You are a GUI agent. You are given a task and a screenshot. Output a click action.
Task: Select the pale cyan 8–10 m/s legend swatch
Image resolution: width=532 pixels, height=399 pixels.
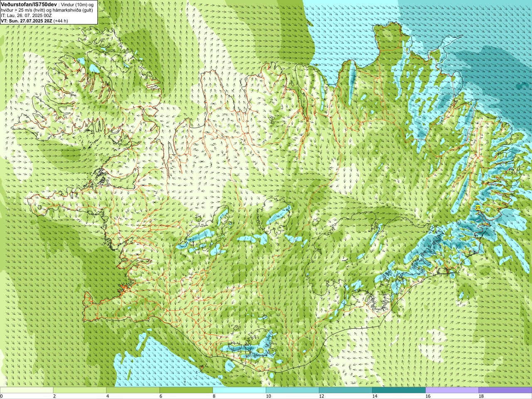239,390
